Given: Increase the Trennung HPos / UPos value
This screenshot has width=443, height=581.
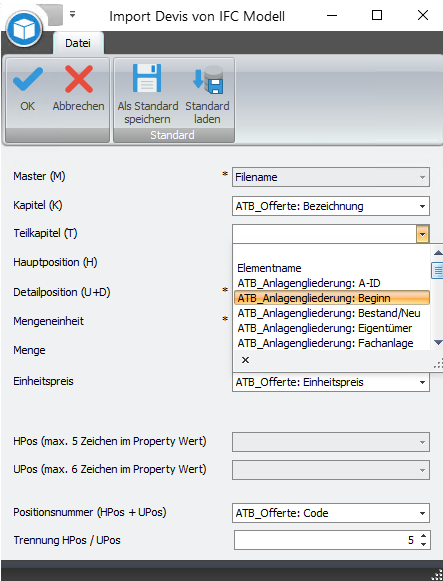Looking at the screenshot, I should point(423,536).
